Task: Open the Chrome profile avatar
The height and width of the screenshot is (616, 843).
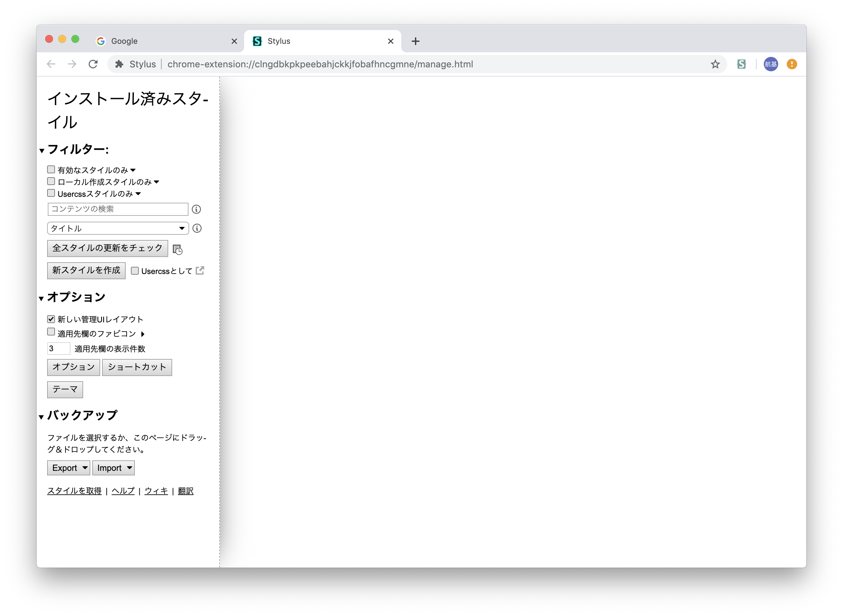Action: coord(771,64)
